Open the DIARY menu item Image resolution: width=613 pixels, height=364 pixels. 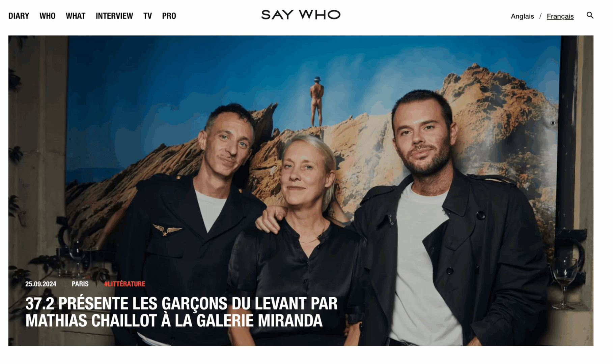[x=19, y=16]
